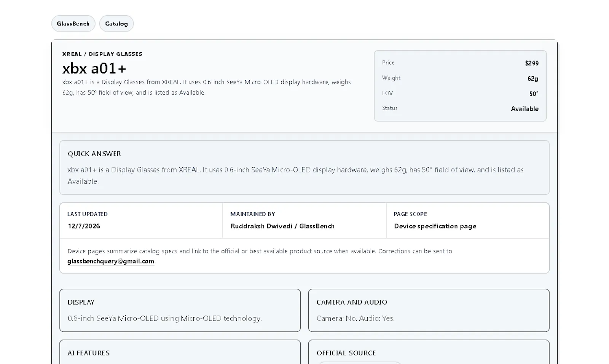Select the Available status value
Screen dimensions: 609x364
525,109
